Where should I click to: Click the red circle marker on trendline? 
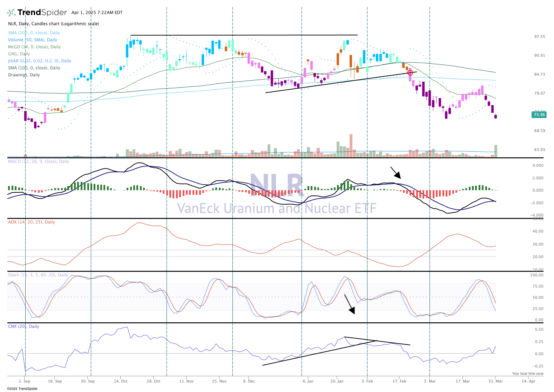click(410, 73)
